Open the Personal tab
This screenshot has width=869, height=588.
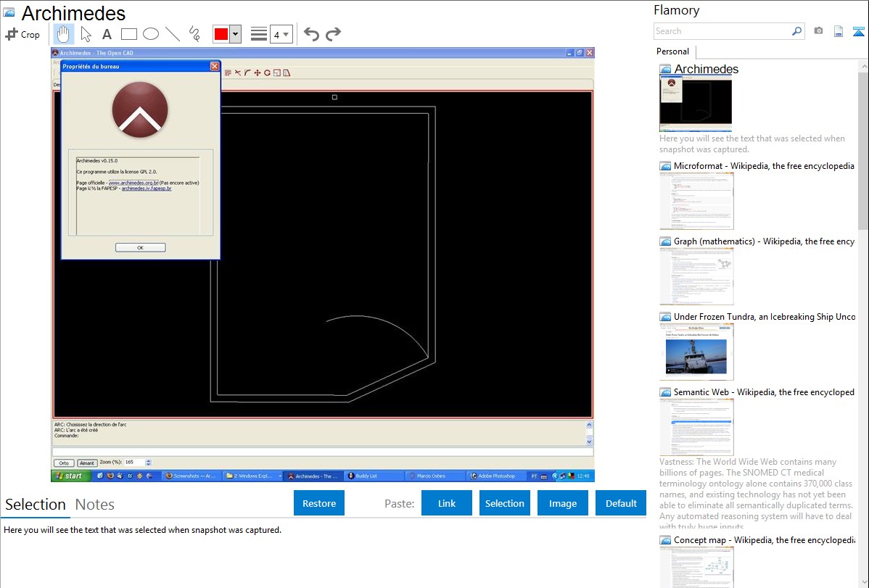tap(672, 51)
